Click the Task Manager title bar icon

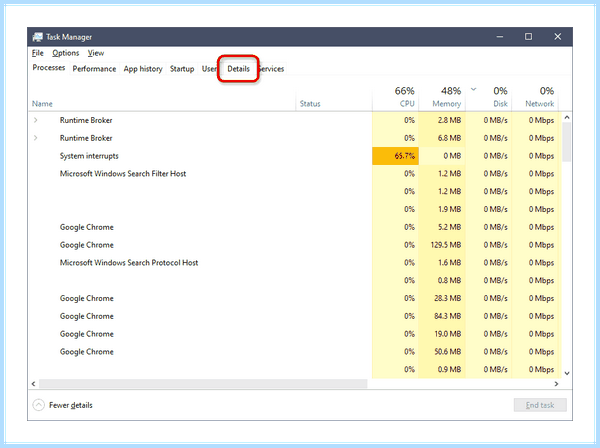coord(38,37)
